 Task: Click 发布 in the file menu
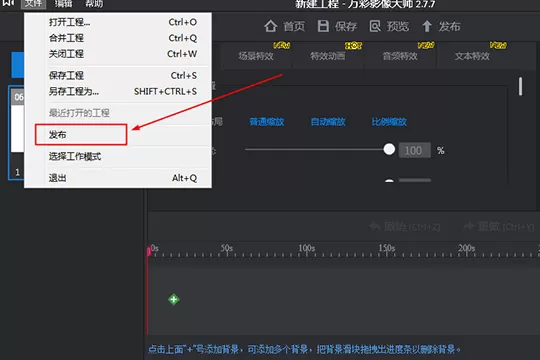[118, 135]
